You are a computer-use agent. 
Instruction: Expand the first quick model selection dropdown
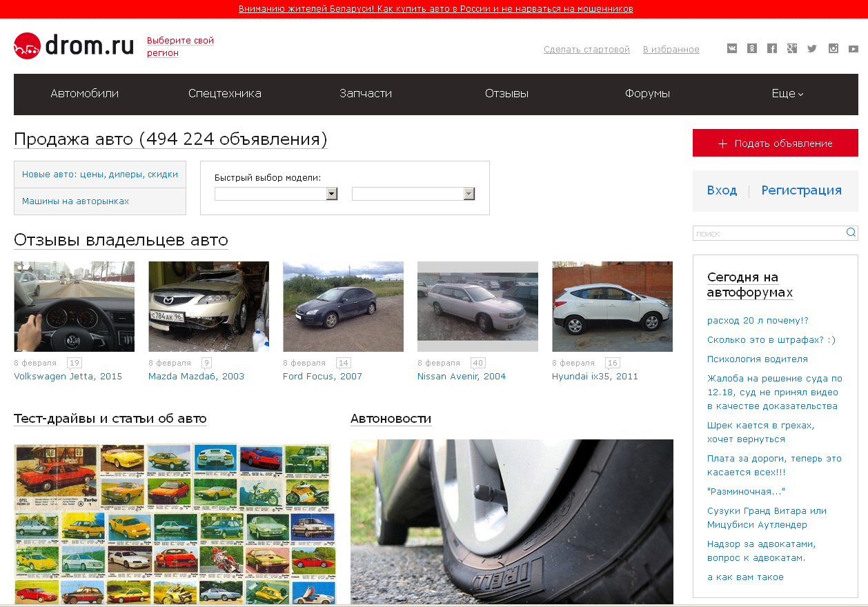tap(276, 194)
